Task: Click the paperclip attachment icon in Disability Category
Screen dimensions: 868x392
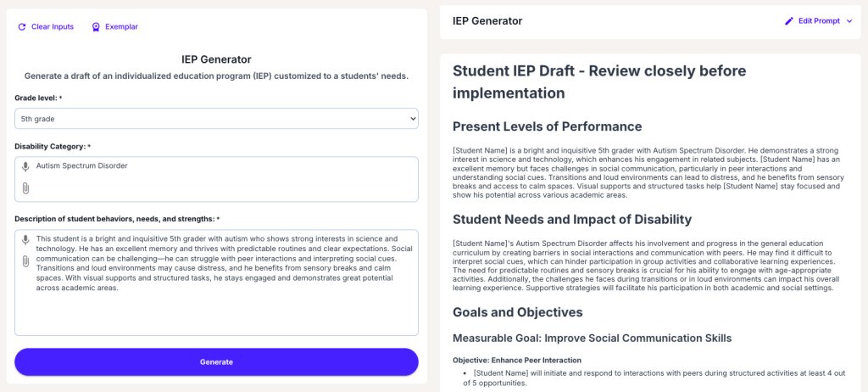Action: click(x=25, y=188)
